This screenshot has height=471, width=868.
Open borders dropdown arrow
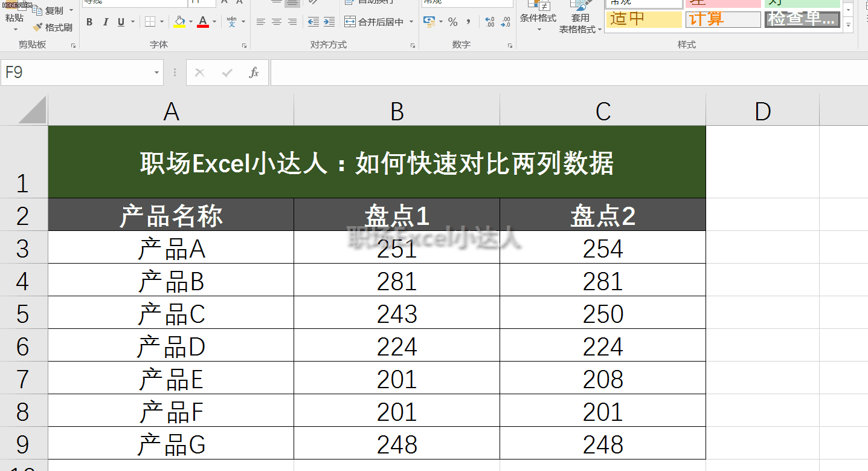[162, 22]
